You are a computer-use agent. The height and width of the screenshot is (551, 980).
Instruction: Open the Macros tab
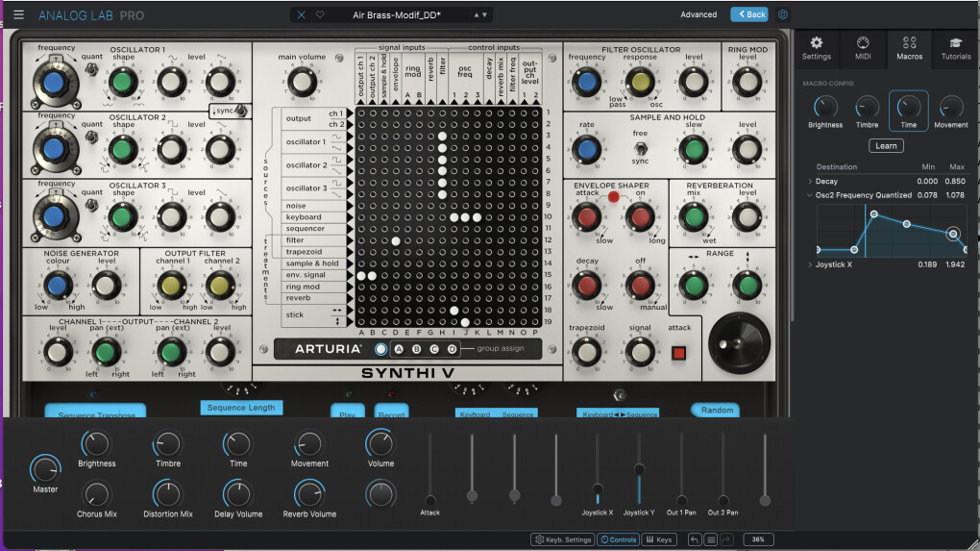(x=909, y=48)
